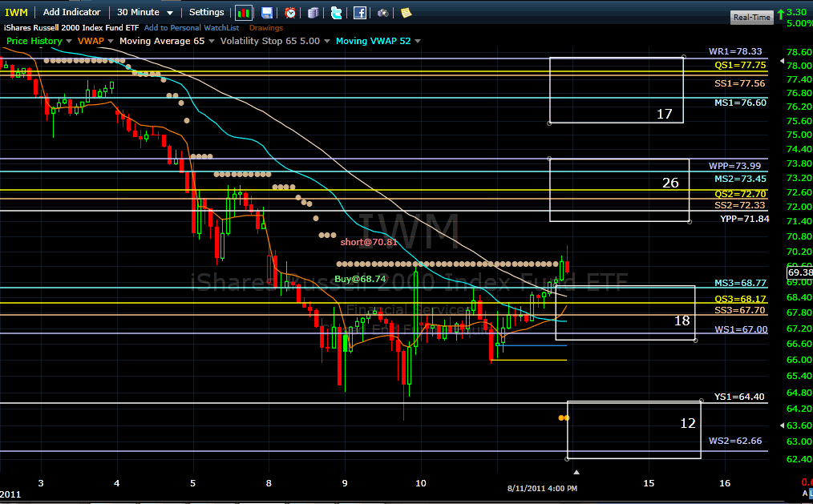Open the yellow sticky note icon
813x504 pixels.
(406, 13)
